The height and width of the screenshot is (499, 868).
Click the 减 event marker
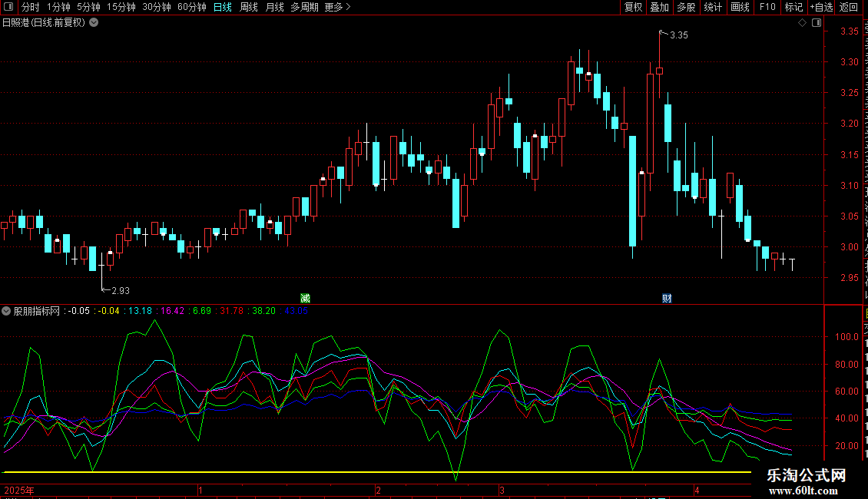305,298
